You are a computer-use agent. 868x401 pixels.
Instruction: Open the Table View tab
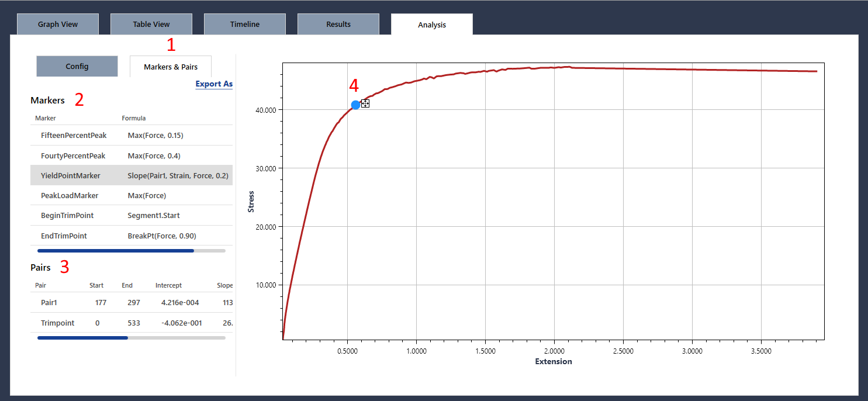[x=151, y=25]
